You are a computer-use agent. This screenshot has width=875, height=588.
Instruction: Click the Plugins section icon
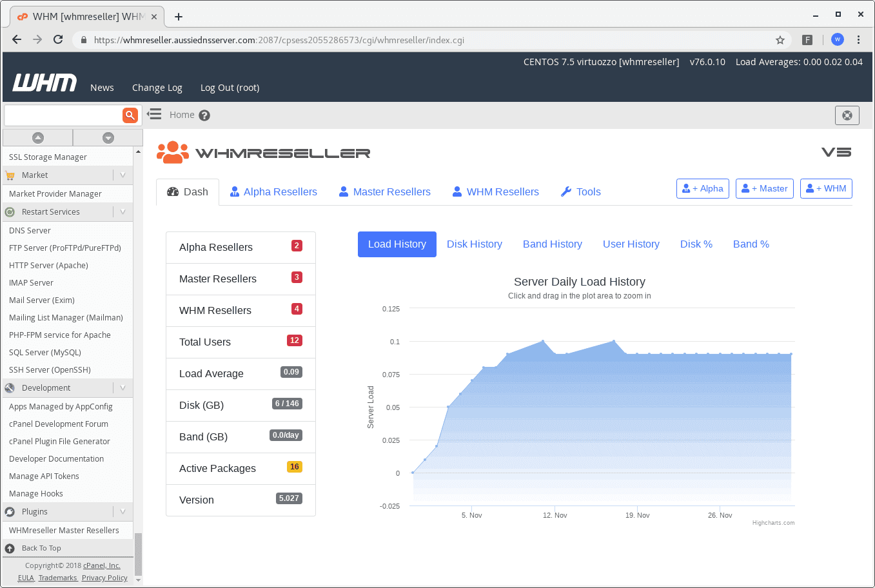10,512
